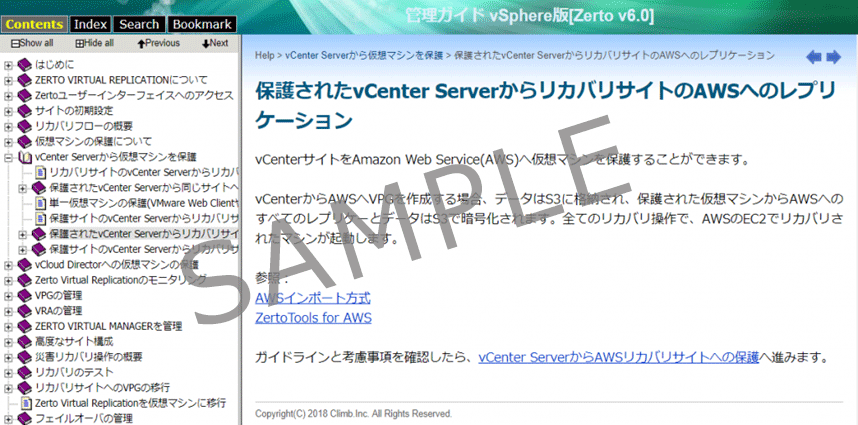Go to Next topic in toolbar
The width and height of the screenshot is (858, 425).
[215, 43]
